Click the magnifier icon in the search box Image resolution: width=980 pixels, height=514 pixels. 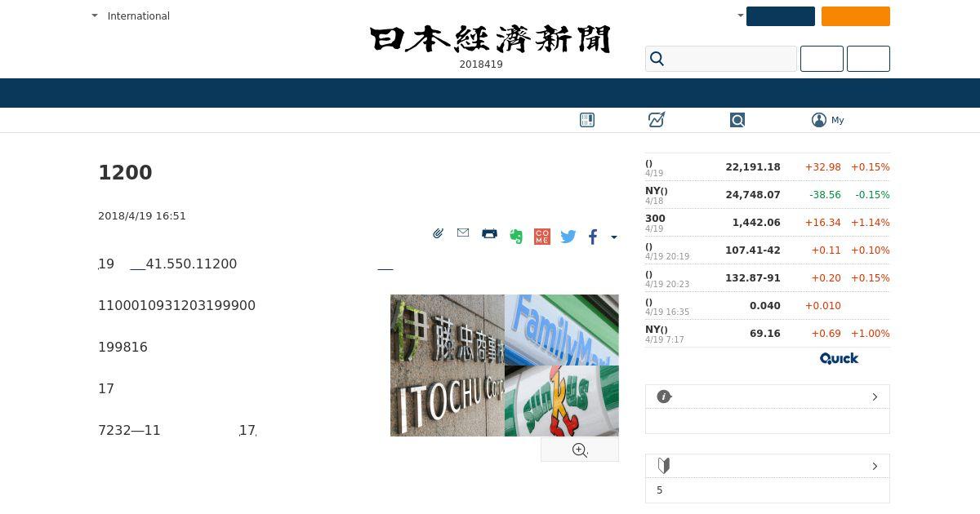point(657,59)
